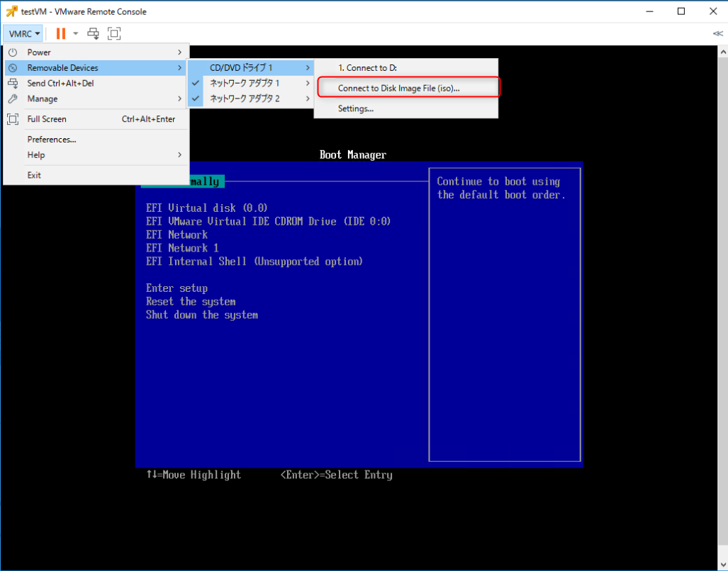Click the Send Ctrl+Alt+Del menu icon
This screenshot has height=571, width=728.
pyautogui.click(x=13, y=84)
